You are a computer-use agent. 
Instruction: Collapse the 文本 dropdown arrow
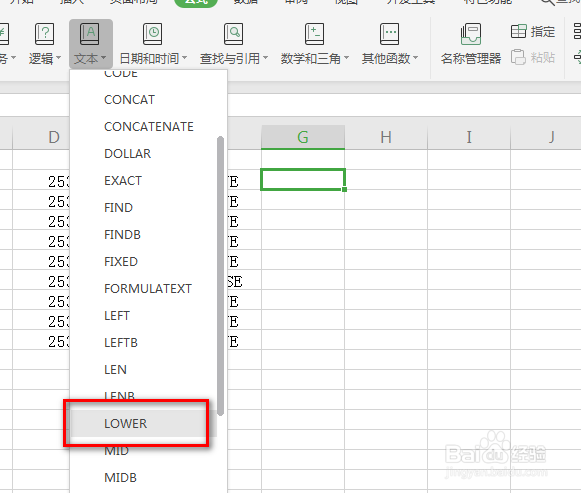(103, 58)
